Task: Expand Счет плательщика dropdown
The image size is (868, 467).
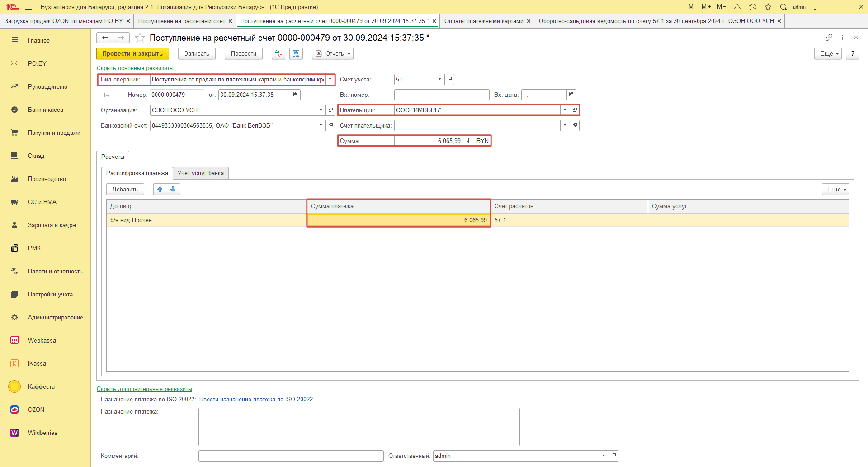Action: pos(565,125)
